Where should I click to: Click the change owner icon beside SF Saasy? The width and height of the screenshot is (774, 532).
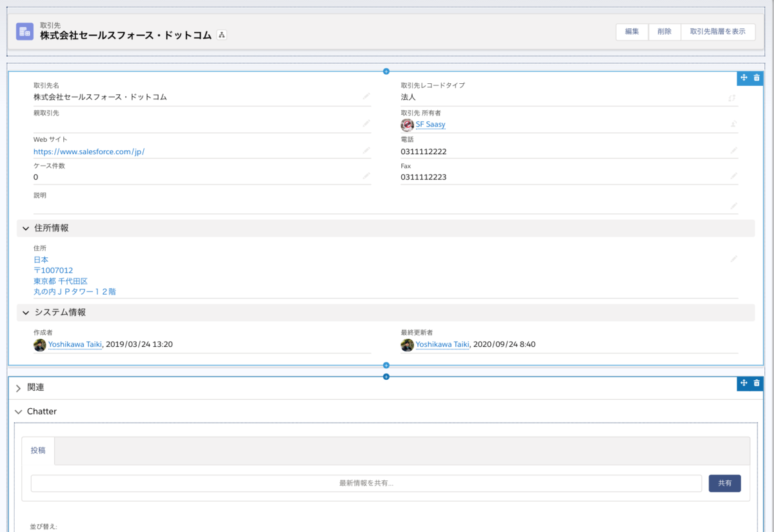pyautogui.click(x=733, y=124)
